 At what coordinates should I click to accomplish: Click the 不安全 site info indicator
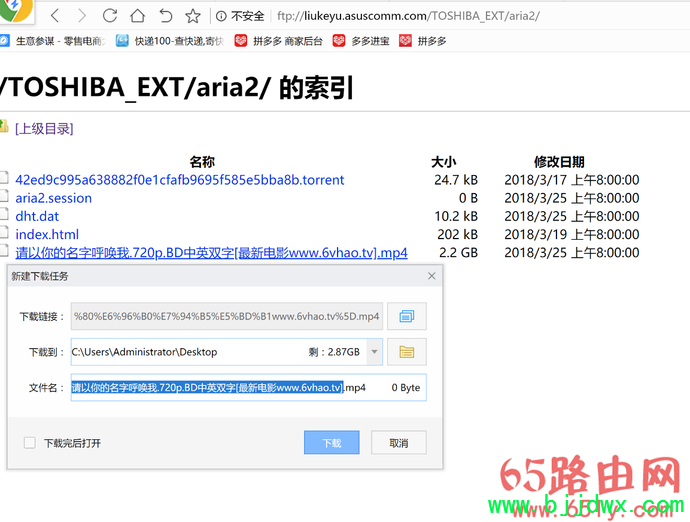tap(240, 16)
